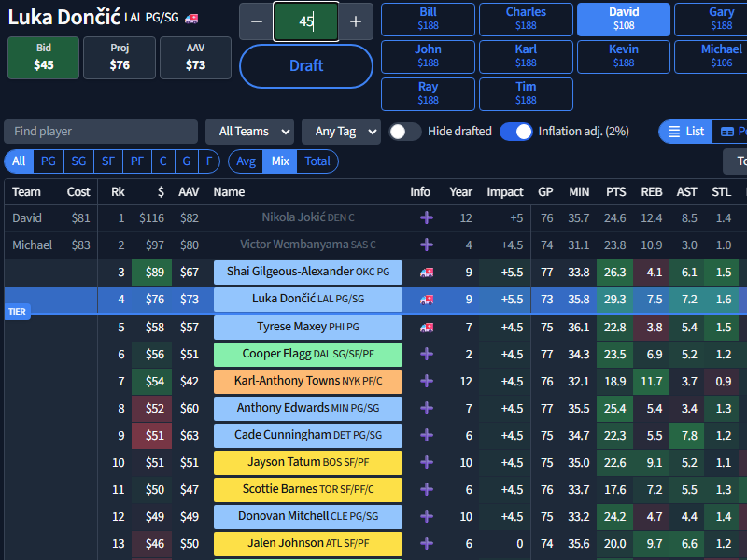The height and width of the screenshot is (560, 747).
Task: Select player Tyrese Maxey PHI PG
Action: 308,328
